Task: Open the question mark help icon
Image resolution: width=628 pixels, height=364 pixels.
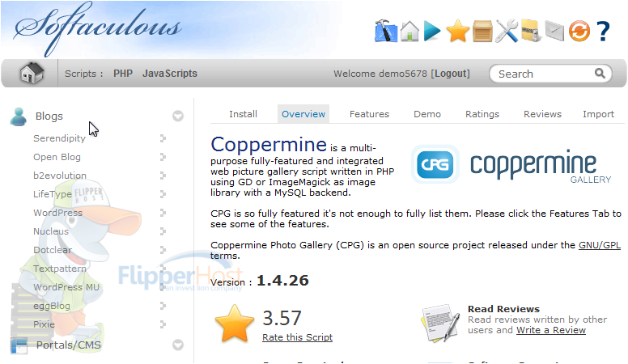Action: (603, 32)
